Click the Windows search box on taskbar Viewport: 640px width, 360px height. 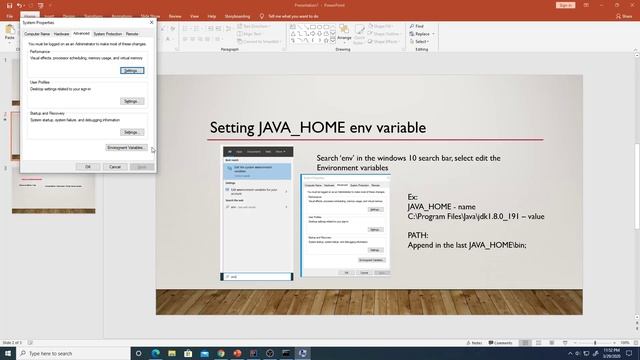(73, 353)
